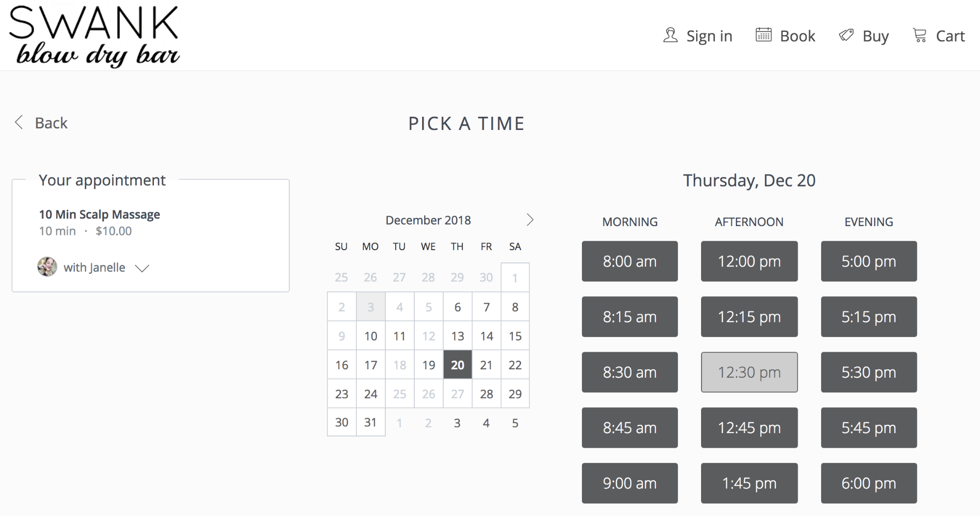Screen dimensions: 980x516
Task: Open the shopping Cart icon
Action: (920, 35)
